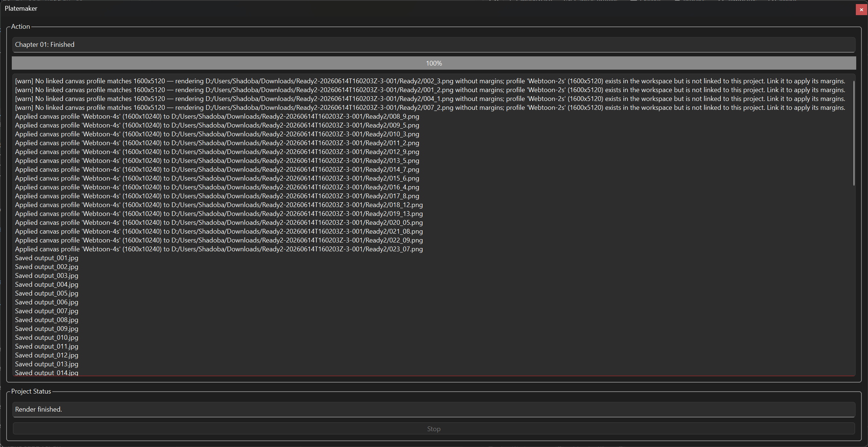Click the 'Render finished.' status field
The width and height of the screenshot is (868, 447).
tap(434, 409)
